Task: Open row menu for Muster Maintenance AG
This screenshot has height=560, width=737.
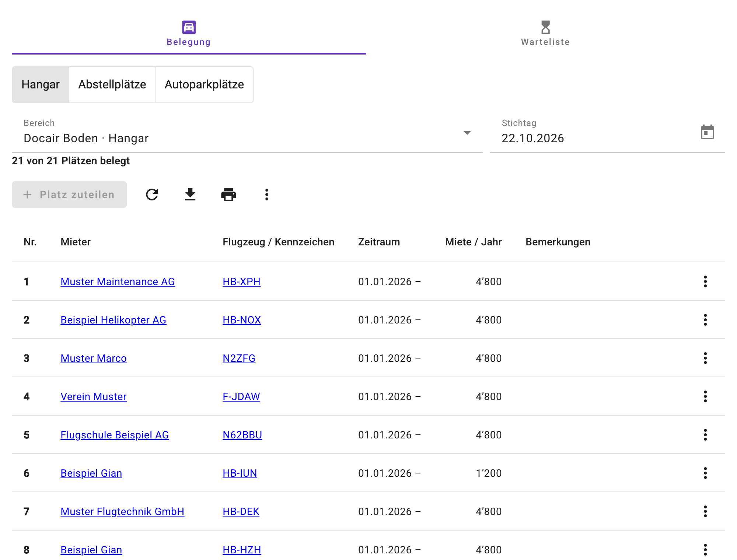Action: [x=705, y=281]
